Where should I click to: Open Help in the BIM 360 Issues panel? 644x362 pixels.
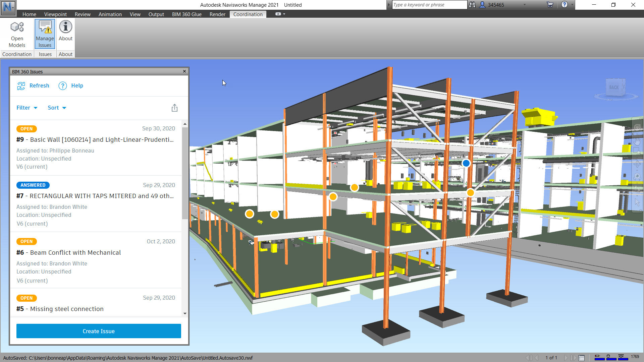71,85
